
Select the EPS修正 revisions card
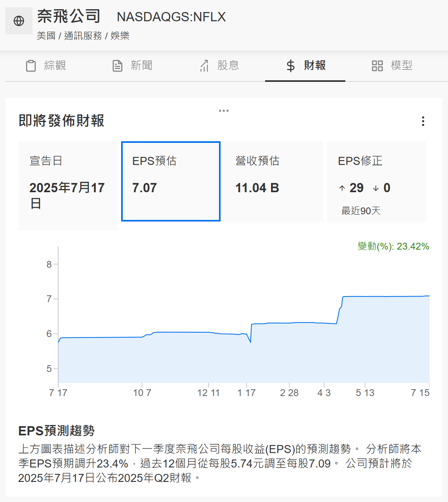(377, 181)
